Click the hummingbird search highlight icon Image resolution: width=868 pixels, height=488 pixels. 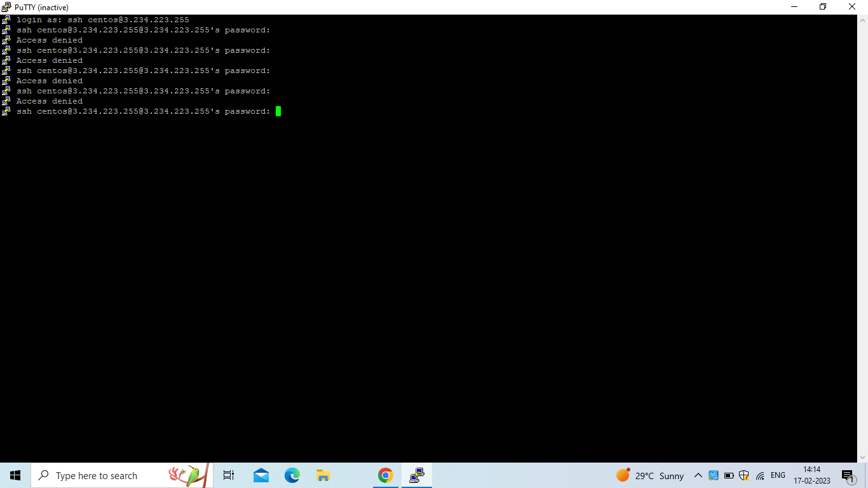coord(187,475)
